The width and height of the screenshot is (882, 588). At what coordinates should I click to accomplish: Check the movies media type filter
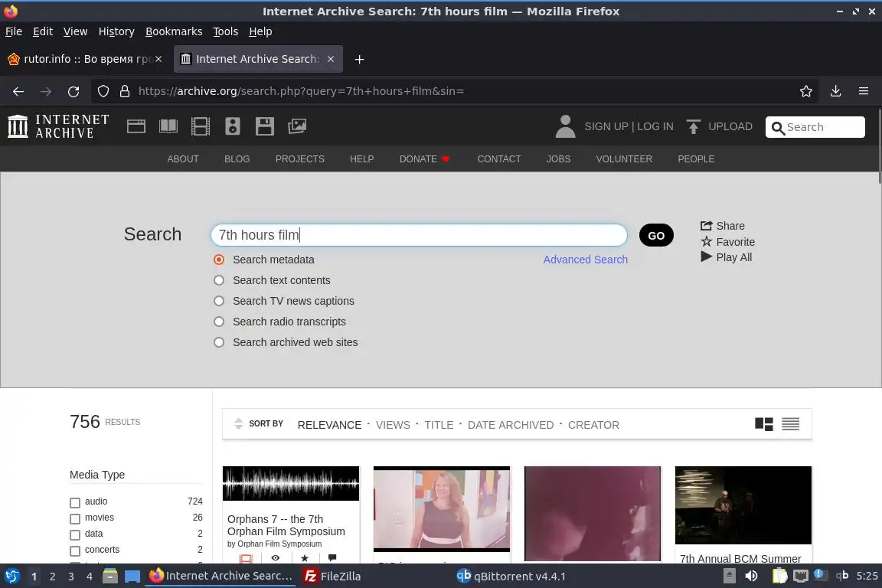[75, 518]
